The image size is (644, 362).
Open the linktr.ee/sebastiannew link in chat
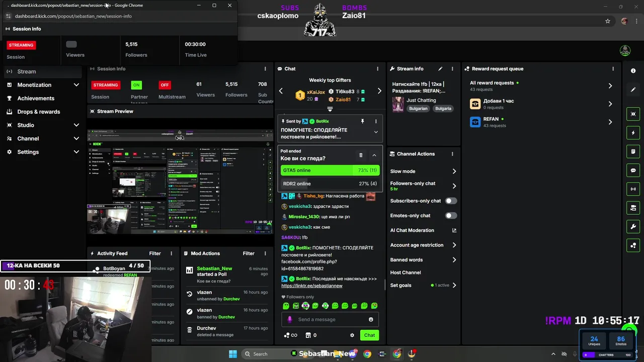pos(312,286)
